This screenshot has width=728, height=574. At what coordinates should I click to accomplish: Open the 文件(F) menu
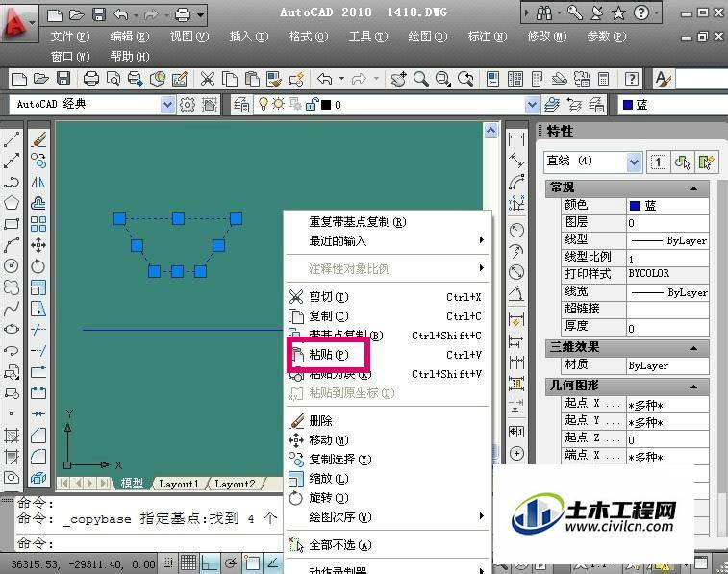69,37
